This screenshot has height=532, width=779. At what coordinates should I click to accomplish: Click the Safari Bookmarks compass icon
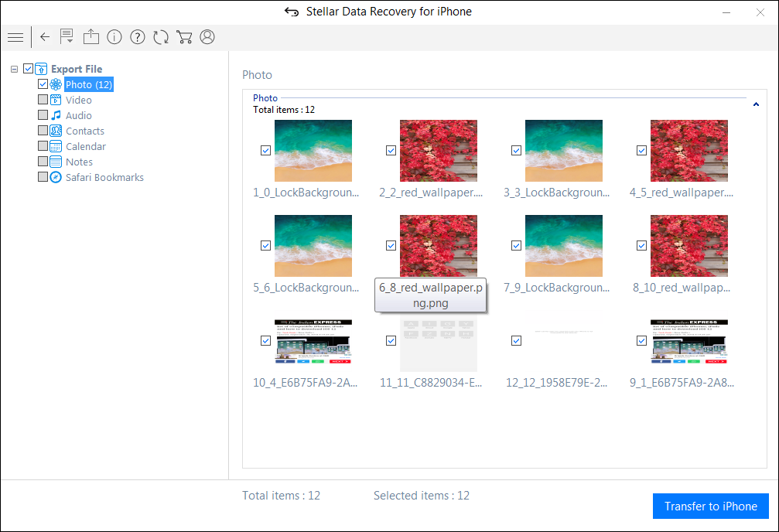tap(56, 177)
